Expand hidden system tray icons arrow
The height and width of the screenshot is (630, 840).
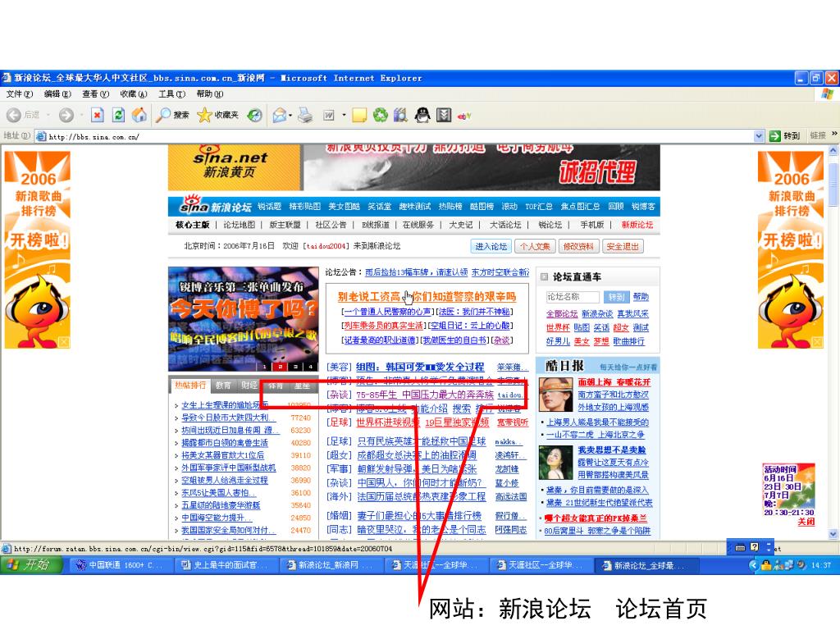coord(754,564)
